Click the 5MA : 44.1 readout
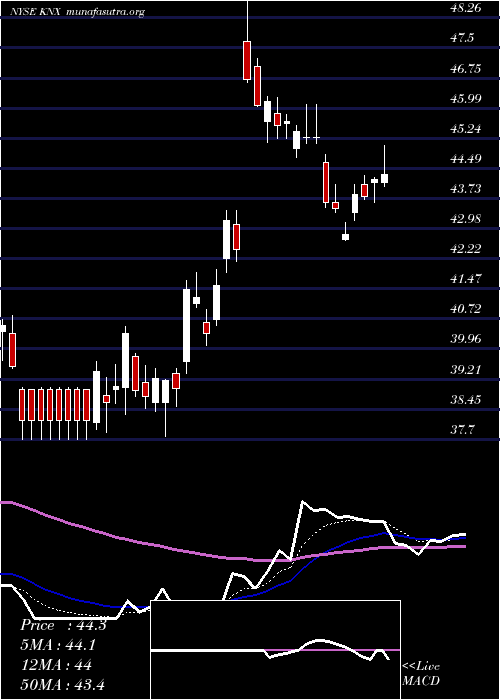The image size is (500, 700). (58, 645)
